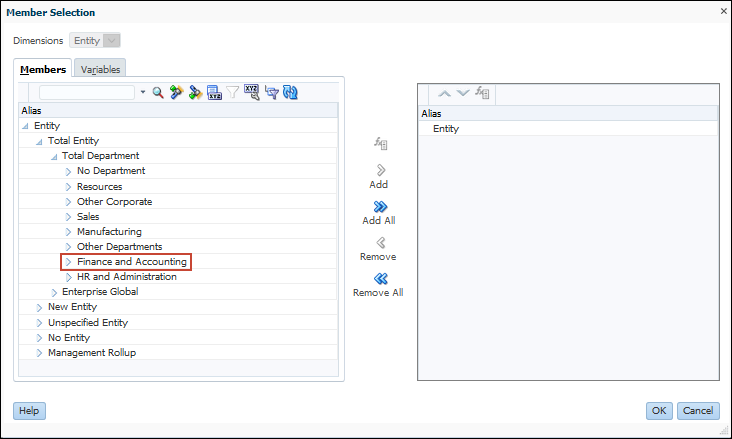Expand the Resources node
This screenshot has height=439, width=732.
(68, 187)
